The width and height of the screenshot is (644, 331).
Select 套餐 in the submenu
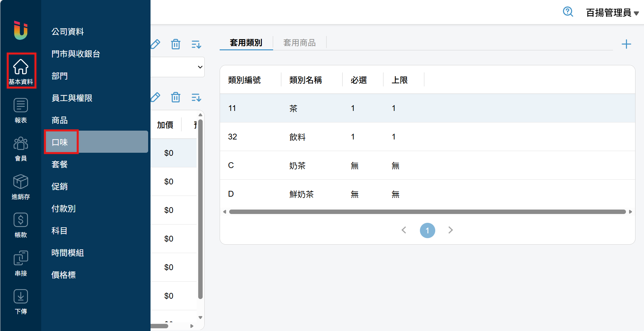pos(60,164)
